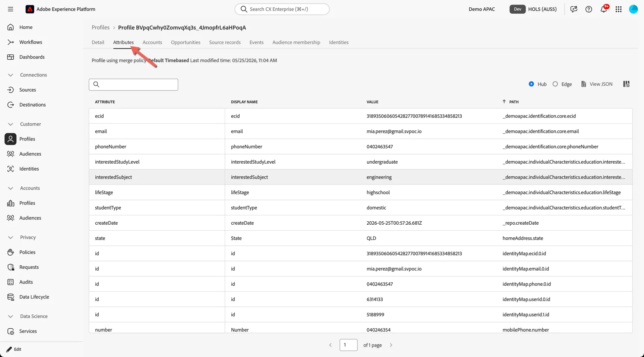Switch to the Source records tab
This screenshot has width=644, height=357.
point(225,42)
